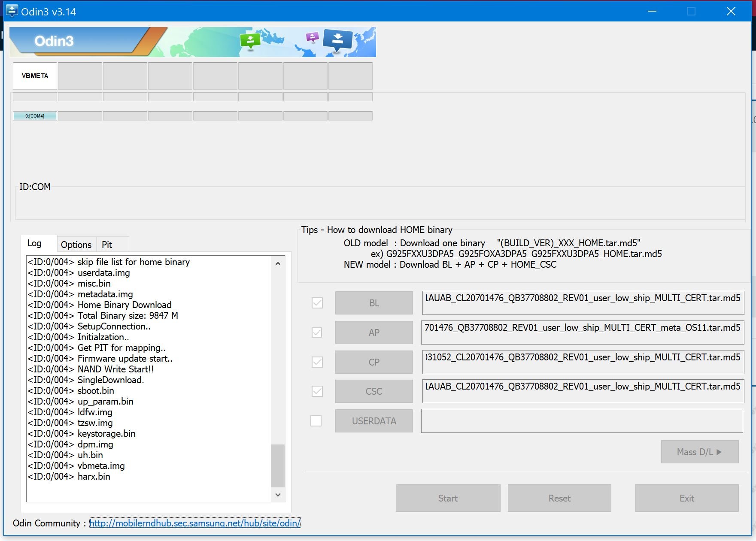The height and width of the screenshot is (541, 756).
Task: Click the log scrollbar down arrow
Action: coord(278,495)
